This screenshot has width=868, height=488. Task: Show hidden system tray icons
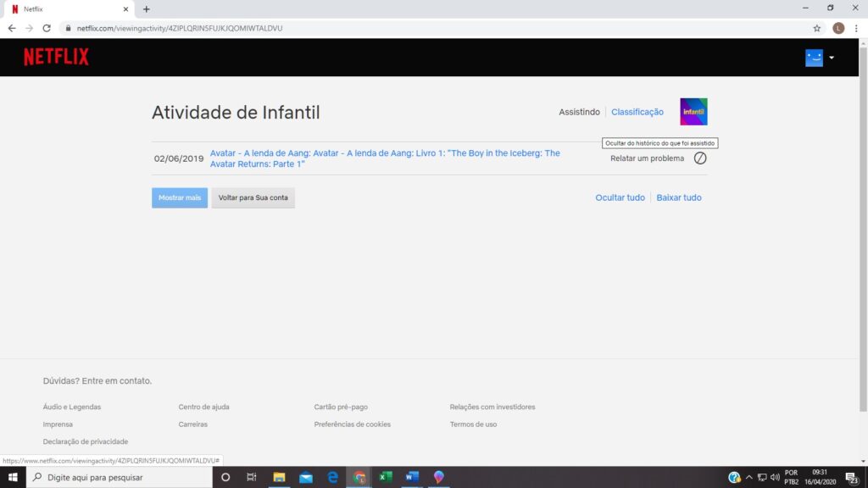click(x=749, y=477)
